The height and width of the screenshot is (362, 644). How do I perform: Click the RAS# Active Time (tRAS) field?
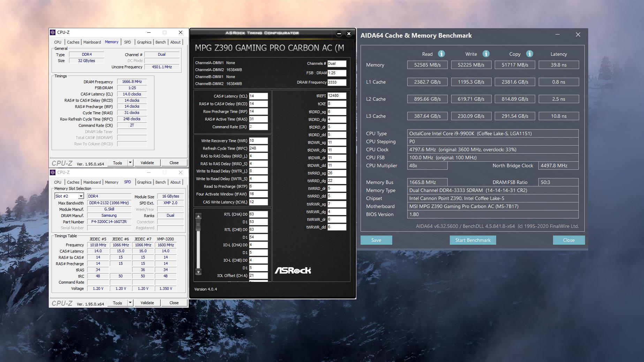pyautogui.click(x=258, y=119)
